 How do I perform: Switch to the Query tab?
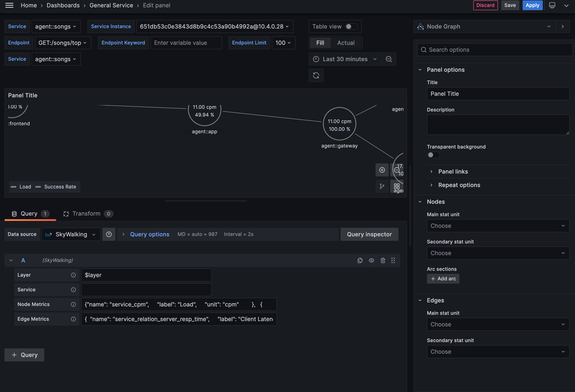tap(30, 214)
